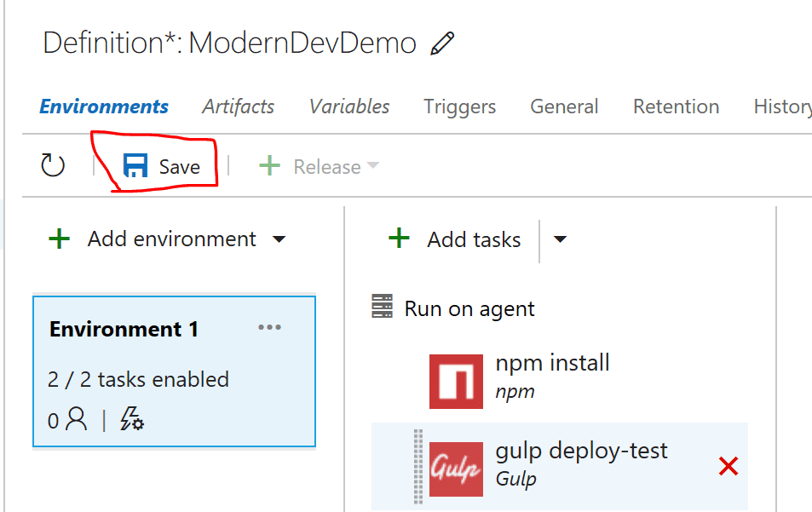The width and height of the screenshot is (812, 512).
Task: Click the approvers person icon in Environment 1
Action: (77, 419)
